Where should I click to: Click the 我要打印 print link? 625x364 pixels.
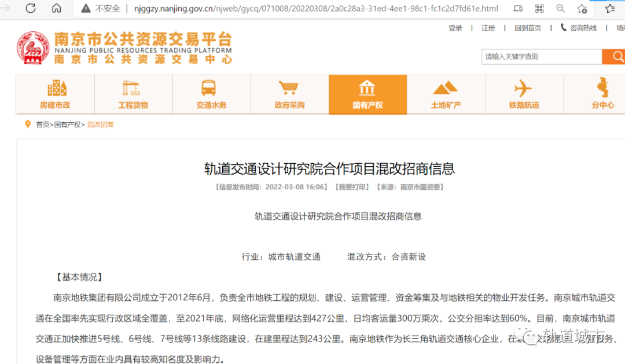(x=352, y=187)
